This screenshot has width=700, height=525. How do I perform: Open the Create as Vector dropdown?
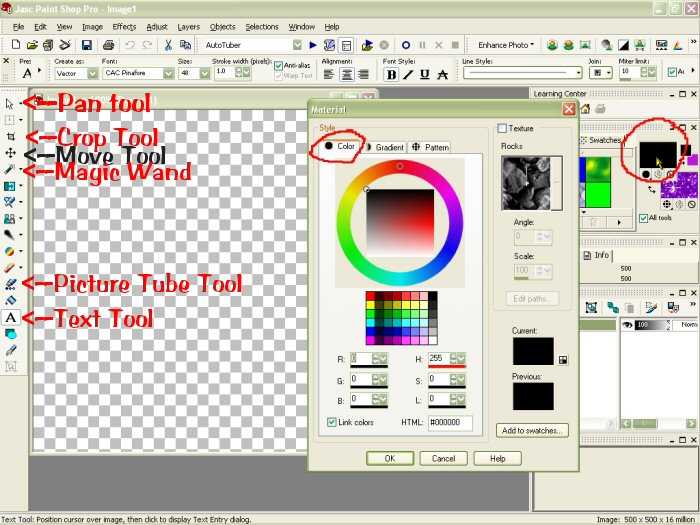(x=92, y=73)
